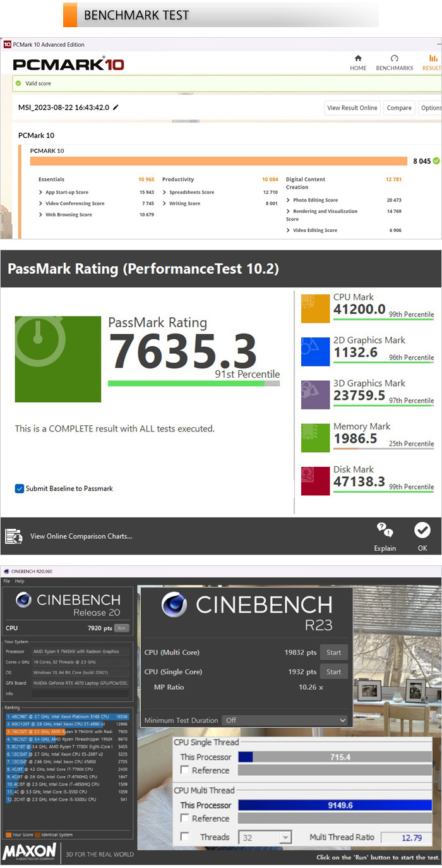The image size is (442, 868).
Task: Uncheck Submit Baseline to Passmark
Action: click(x=20, y=488)
